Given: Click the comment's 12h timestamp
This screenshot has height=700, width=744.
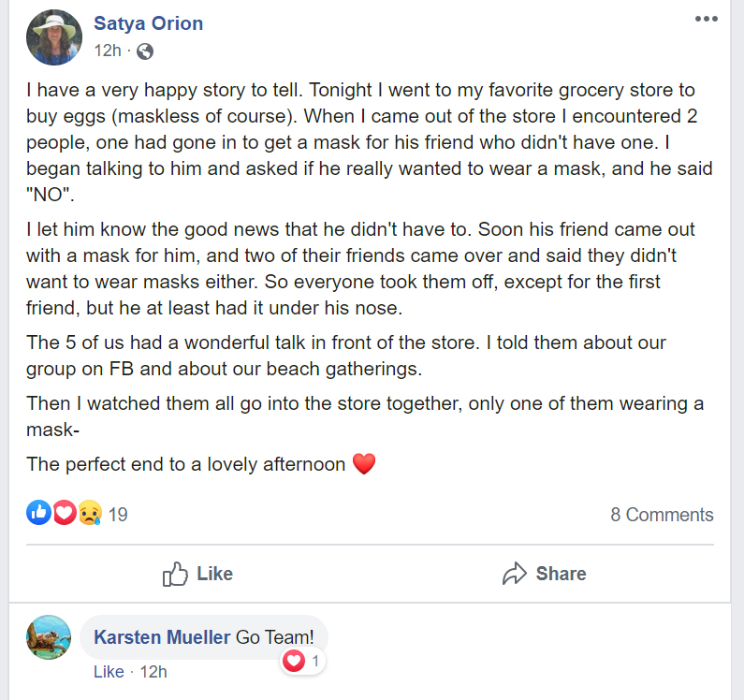Looking at the screenshot, I should tap(153, 672).
